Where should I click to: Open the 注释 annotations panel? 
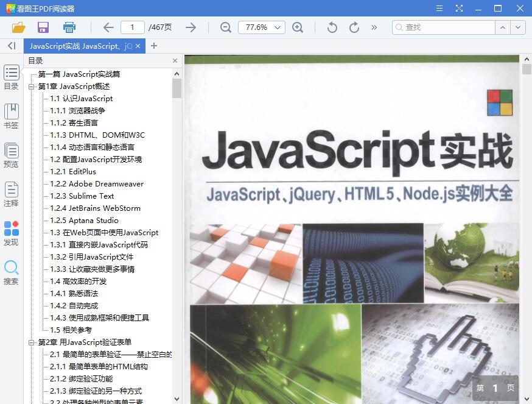11,195
